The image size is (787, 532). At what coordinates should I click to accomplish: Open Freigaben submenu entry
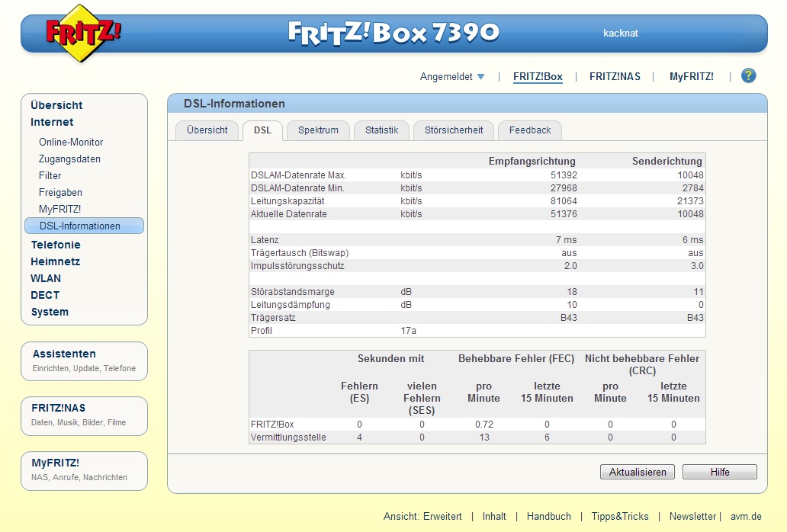(60, 193)
